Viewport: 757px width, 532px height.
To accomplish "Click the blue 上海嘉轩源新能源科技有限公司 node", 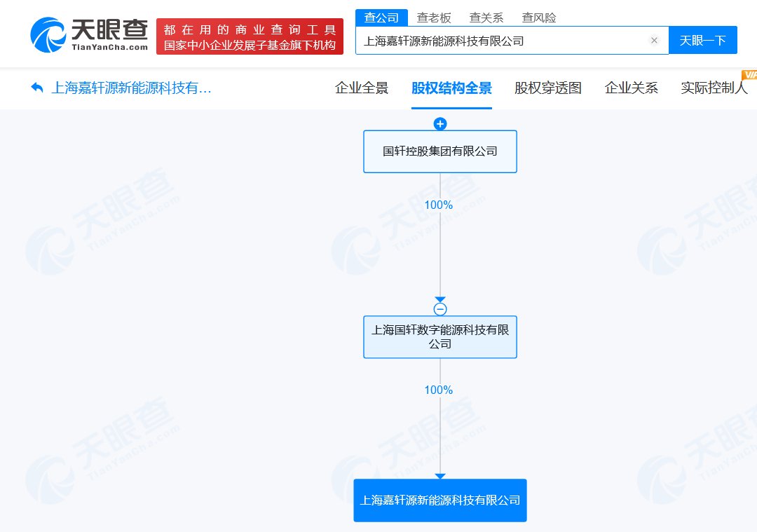I will point(439,500).
